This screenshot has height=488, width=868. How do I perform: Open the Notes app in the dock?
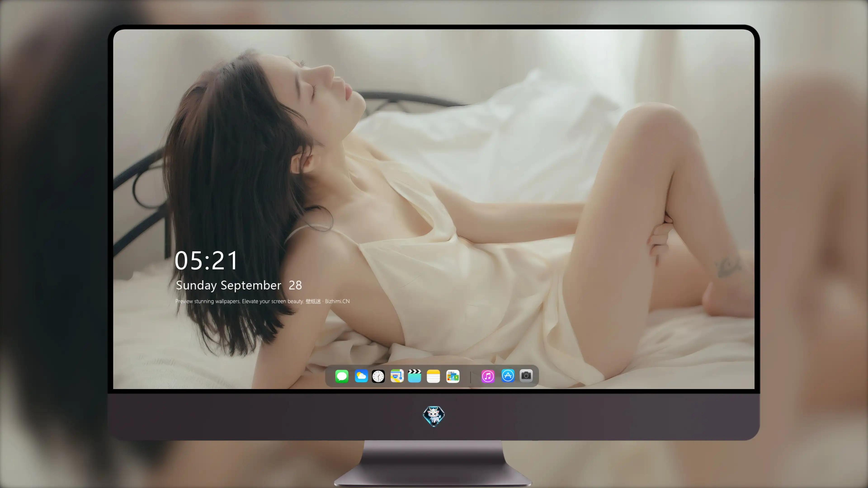click(433, 376)
